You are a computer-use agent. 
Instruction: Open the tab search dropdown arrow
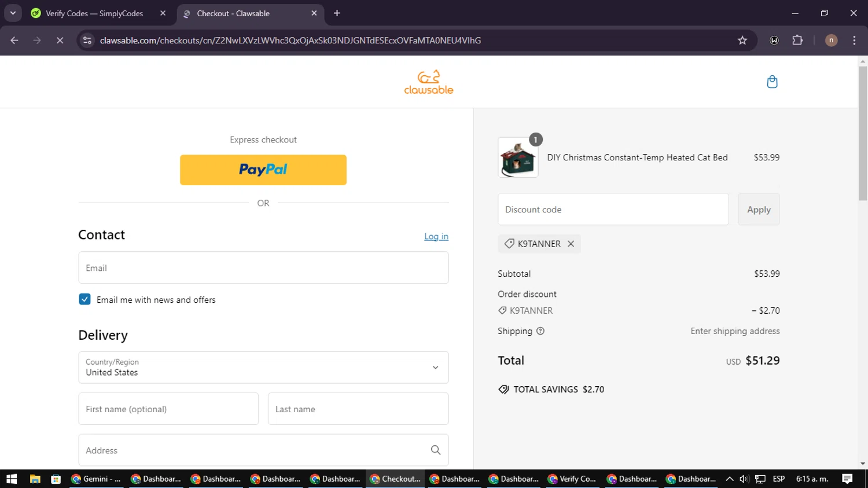click(13, 13)
